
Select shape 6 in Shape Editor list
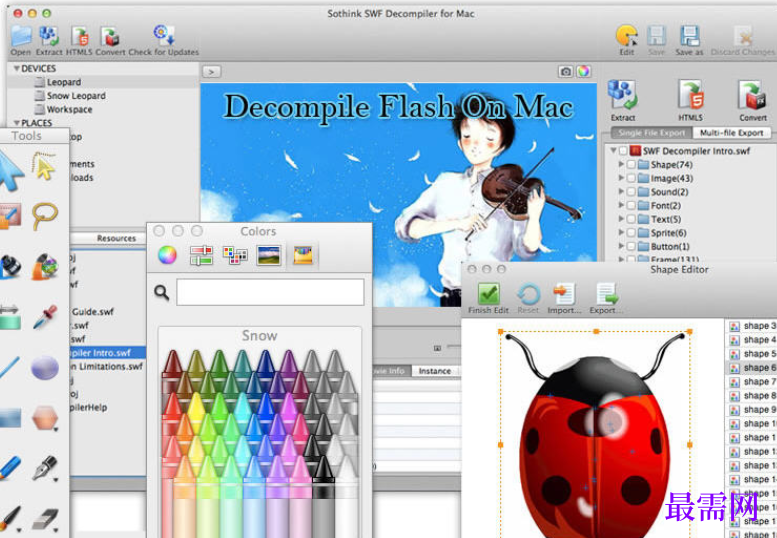[752, 368]
